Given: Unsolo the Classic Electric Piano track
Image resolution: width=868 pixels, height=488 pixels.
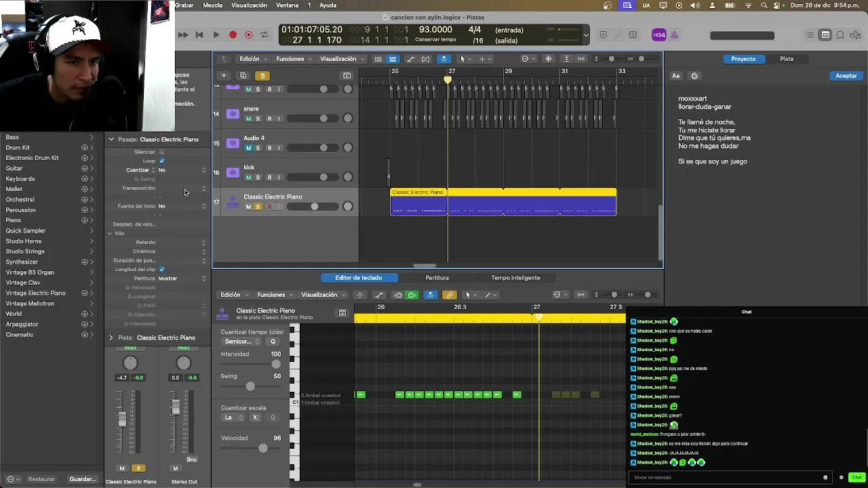Looking at the screenshot, I should [258, 207].
